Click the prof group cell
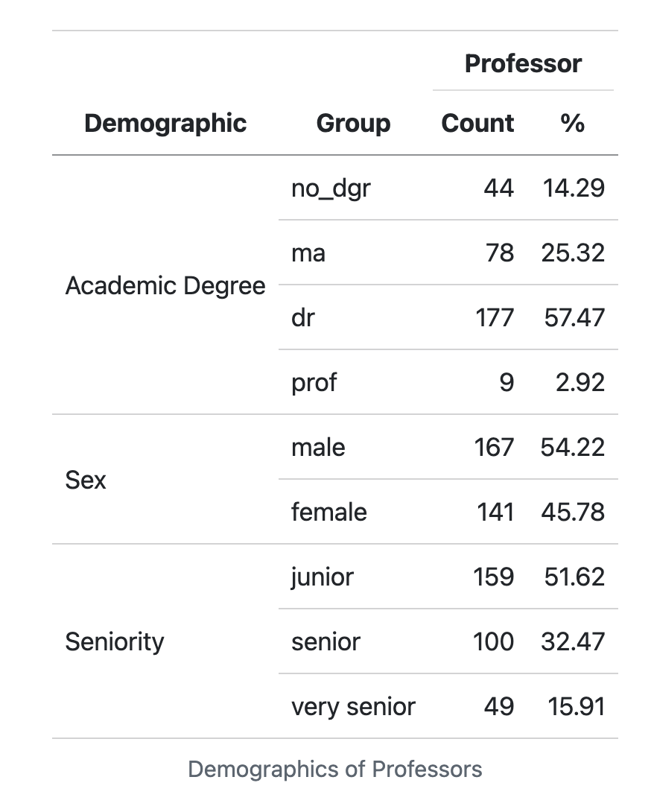This screenshot has width=654, height=812. click(314, 383)
